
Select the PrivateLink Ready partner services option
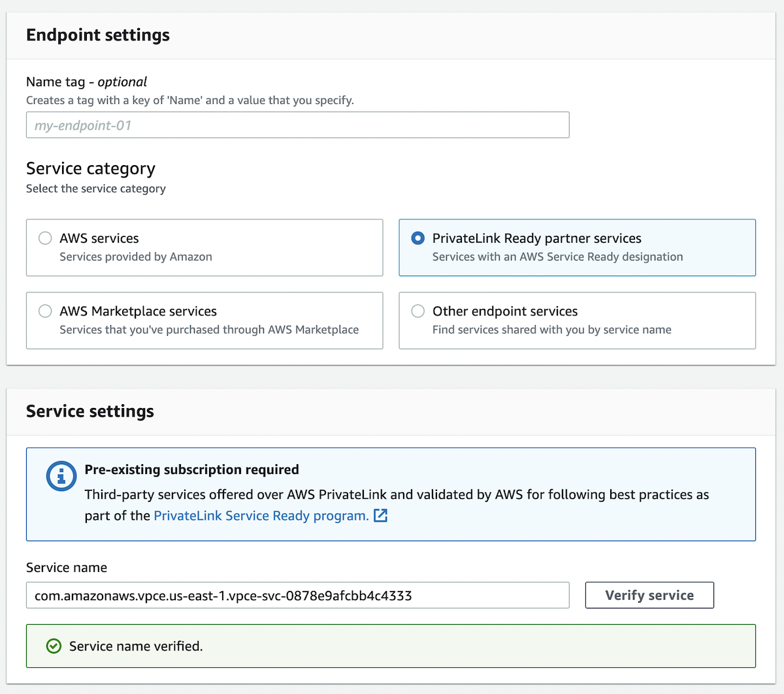pyautogui.click(x=417, y=238)
